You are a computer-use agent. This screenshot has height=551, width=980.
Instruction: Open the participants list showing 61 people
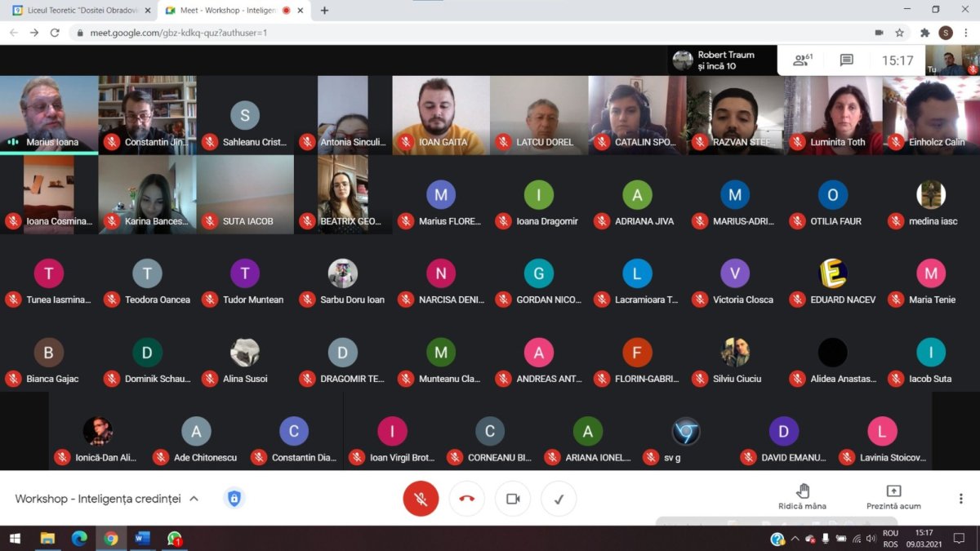[x=803, y=60]
